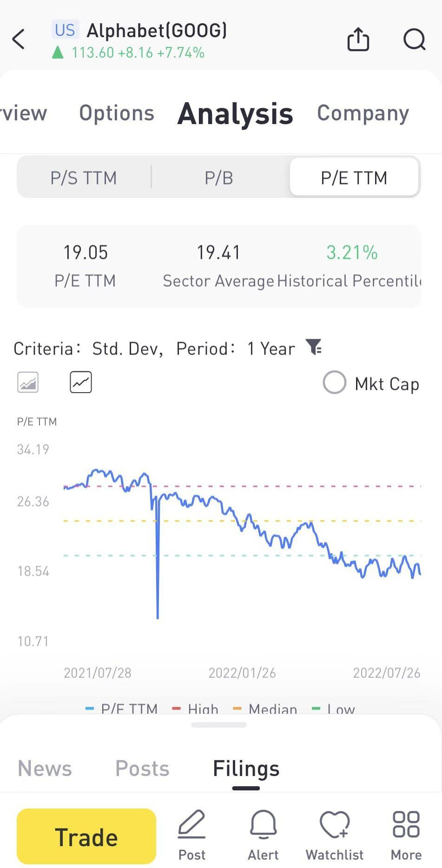Open the search magnifier icon
Viewport: 442px width, 868px height.
click(x=414, y=39)
